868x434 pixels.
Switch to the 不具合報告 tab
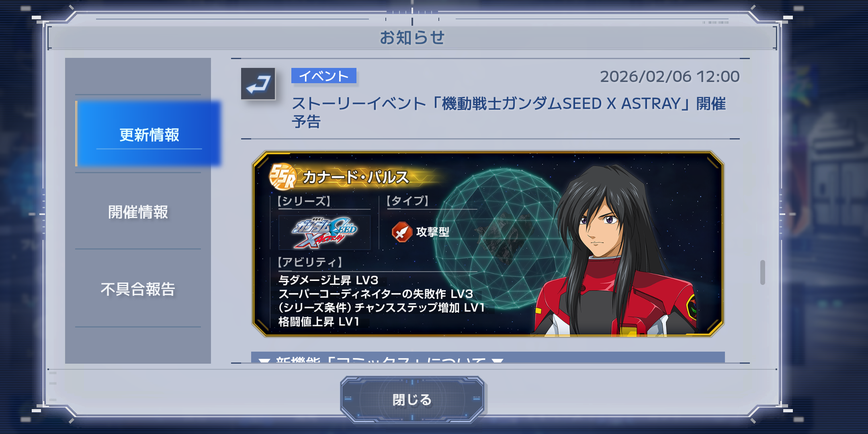pyautogui.click(x=138, y=289)
